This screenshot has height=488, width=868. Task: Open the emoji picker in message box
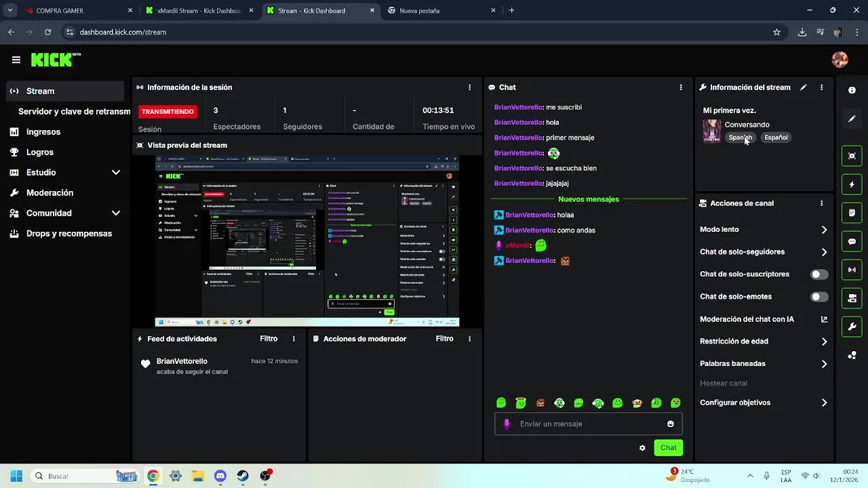point(671,424)
